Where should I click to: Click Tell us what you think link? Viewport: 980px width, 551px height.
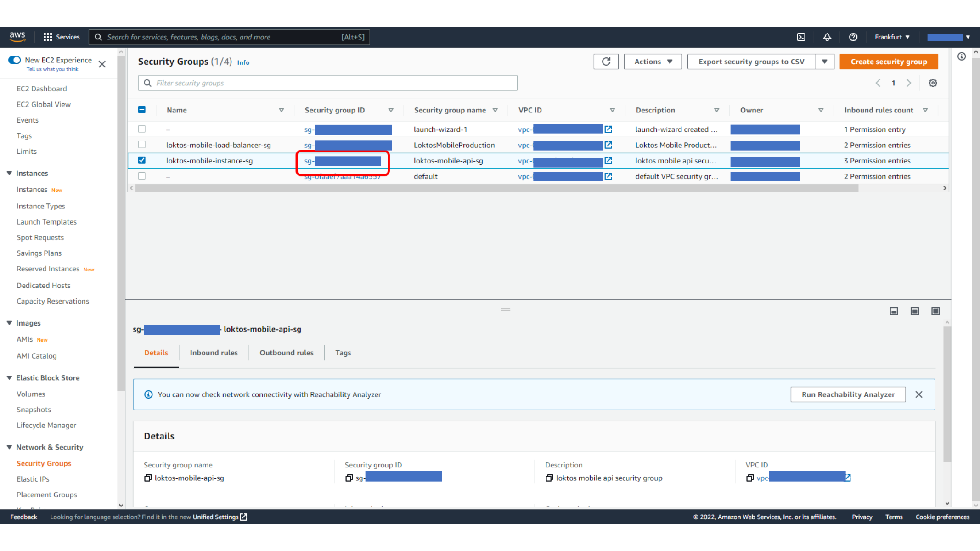[x=52, y=69]
